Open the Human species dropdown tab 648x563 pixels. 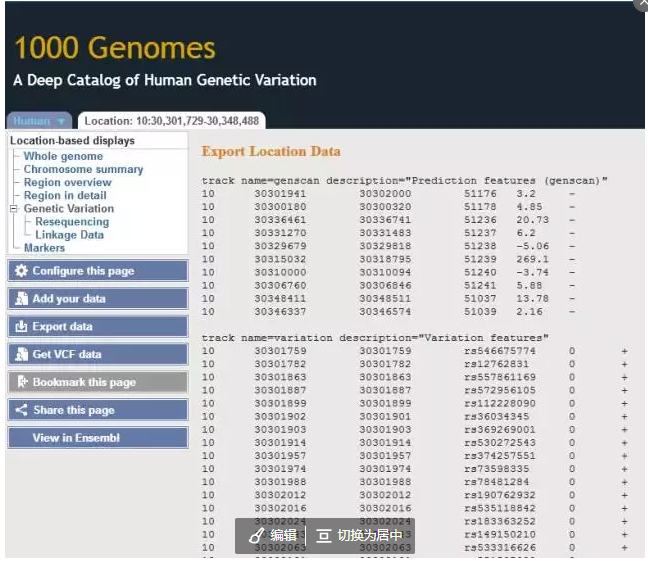coord(39,121)
